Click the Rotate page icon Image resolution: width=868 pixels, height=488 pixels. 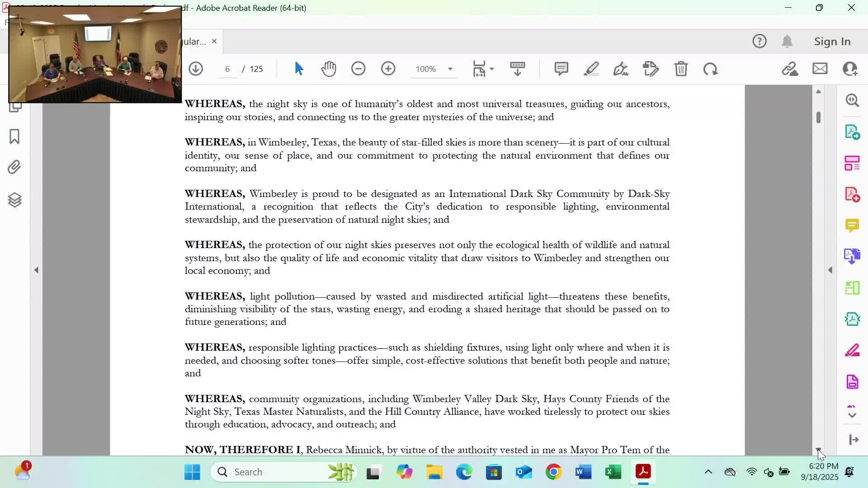click(710, 69)
